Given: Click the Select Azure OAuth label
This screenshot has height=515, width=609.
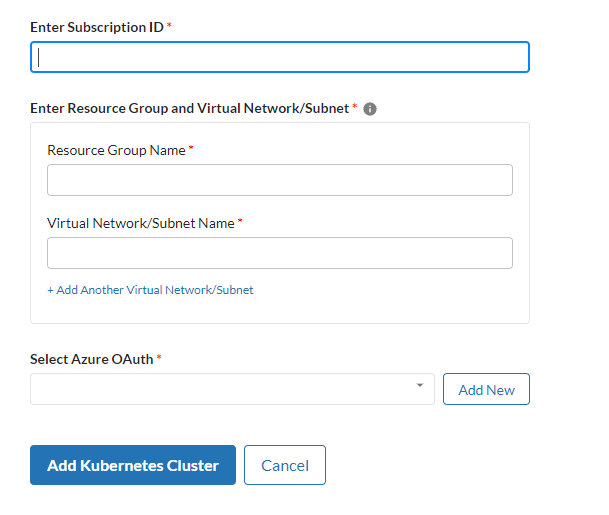Looking at the screenshot, I should 92,359.
